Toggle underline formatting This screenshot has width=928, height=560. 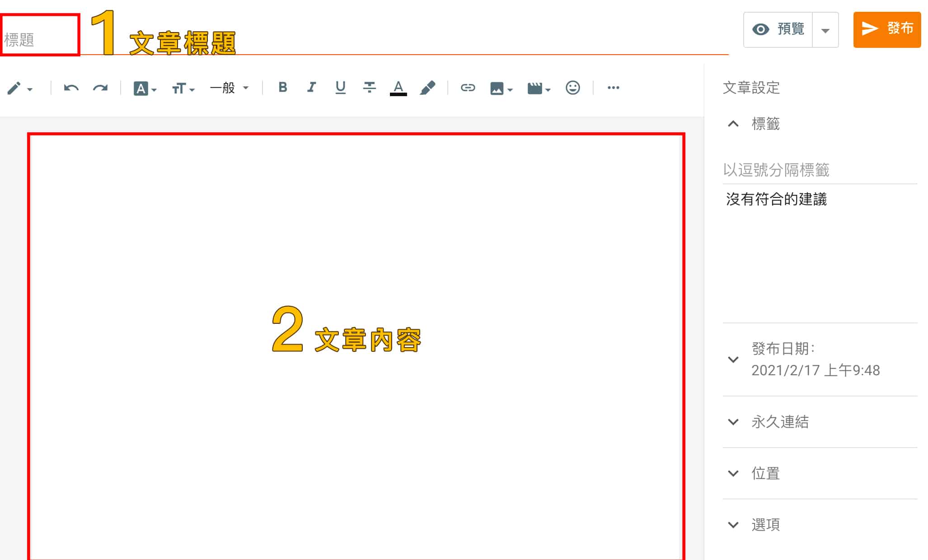pos(341,87)
